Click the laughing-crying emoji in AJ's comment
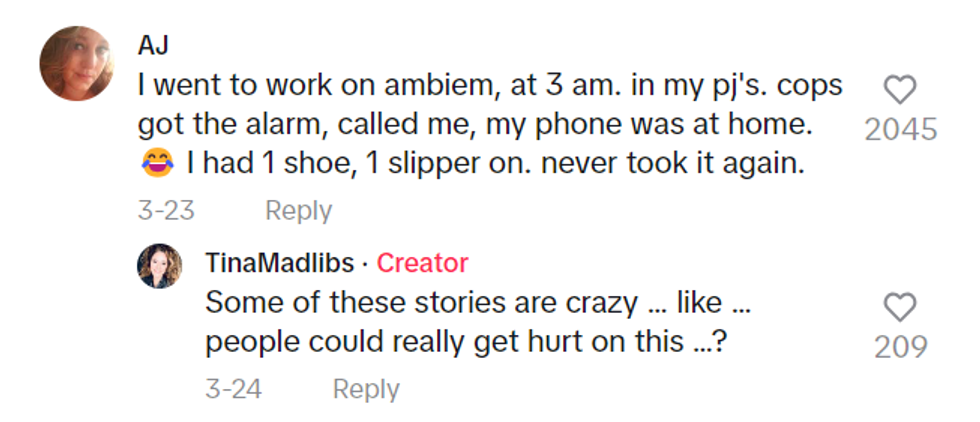The image size is (980, 422). tap(157, 164)
